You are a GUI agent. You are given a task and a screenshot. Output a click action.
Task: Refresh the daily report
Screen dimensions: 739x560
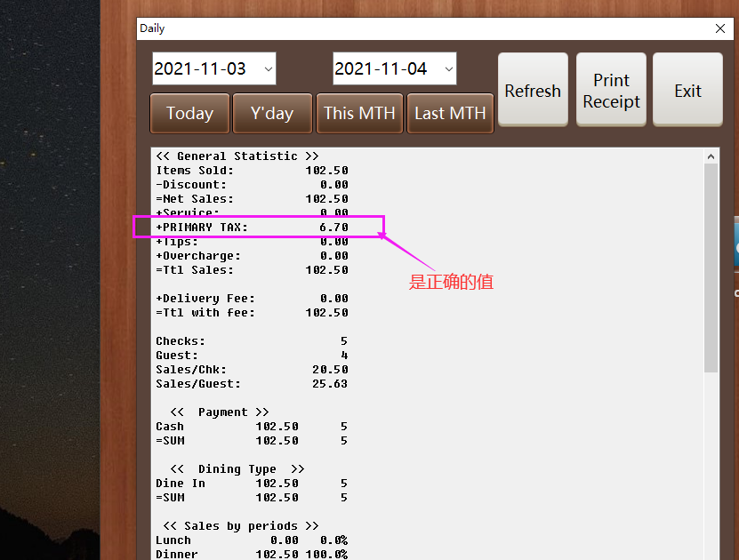pos(533,90)
